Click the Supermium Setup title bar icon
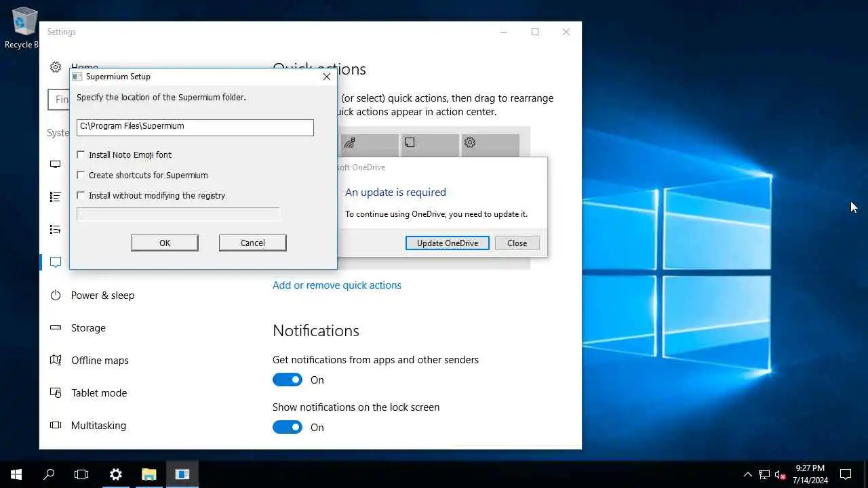Screen dimensions: 868x488 pyautogui.click(x=77, y=77)
